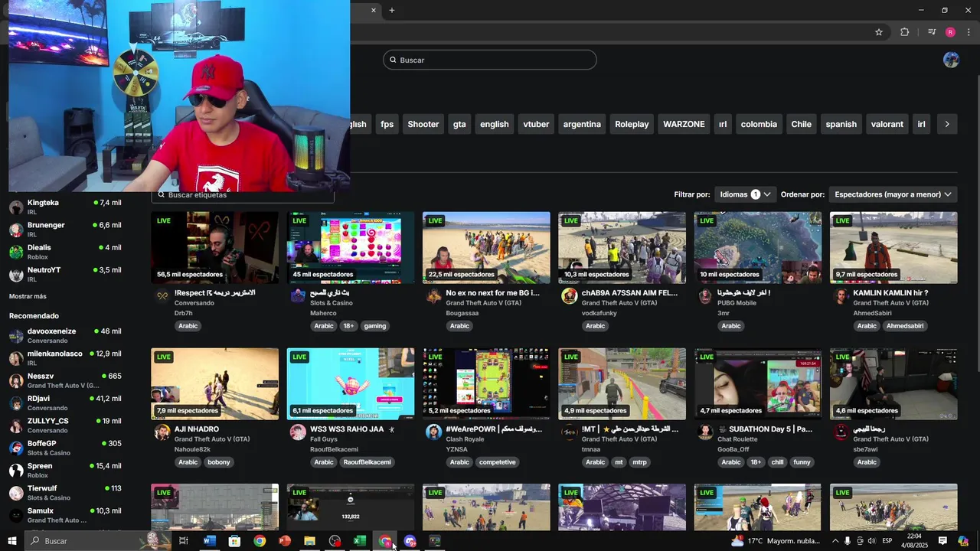The height and width of the screenshot is (551, 980).
Task: Open a new browser tab
Action: click(x=392, y=10)
